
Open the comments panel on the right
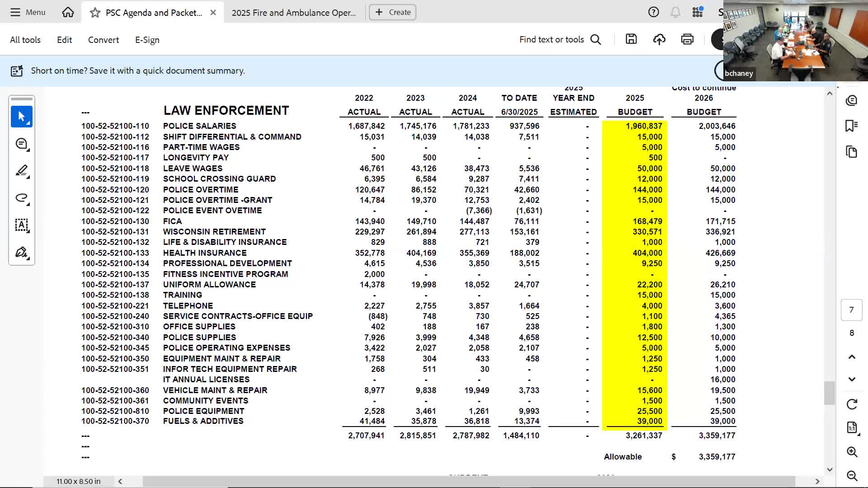pos(852,100)
